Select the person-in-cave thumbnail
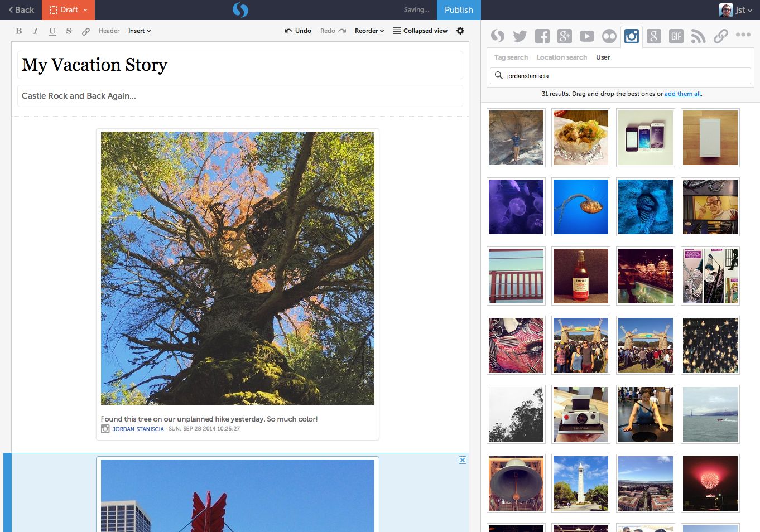The height and width of the screenshot is (532, 760). pyautogui.click(x=516, y=138)
